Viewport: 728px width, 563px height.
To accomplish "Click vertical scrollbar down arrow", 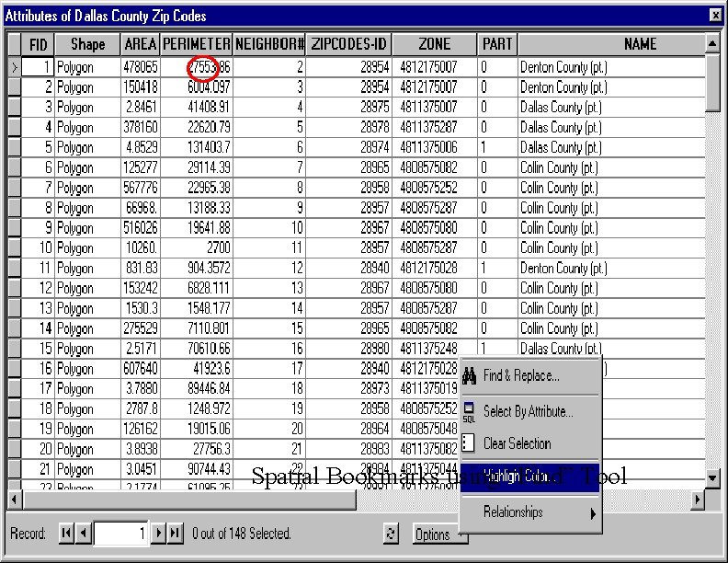I will click(x=711, y=477).
